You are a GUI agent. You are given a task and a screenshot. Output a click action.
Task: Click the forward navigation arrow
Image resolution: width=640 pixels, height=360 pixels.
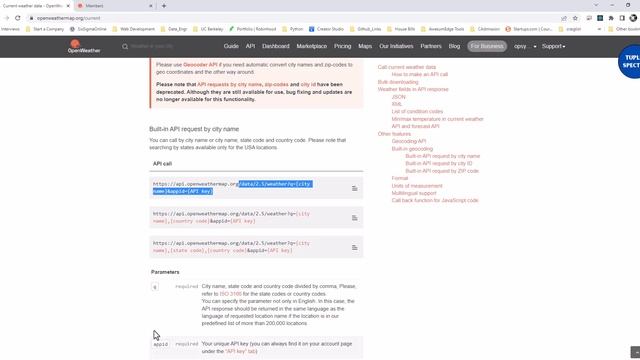tap(7, 18)
